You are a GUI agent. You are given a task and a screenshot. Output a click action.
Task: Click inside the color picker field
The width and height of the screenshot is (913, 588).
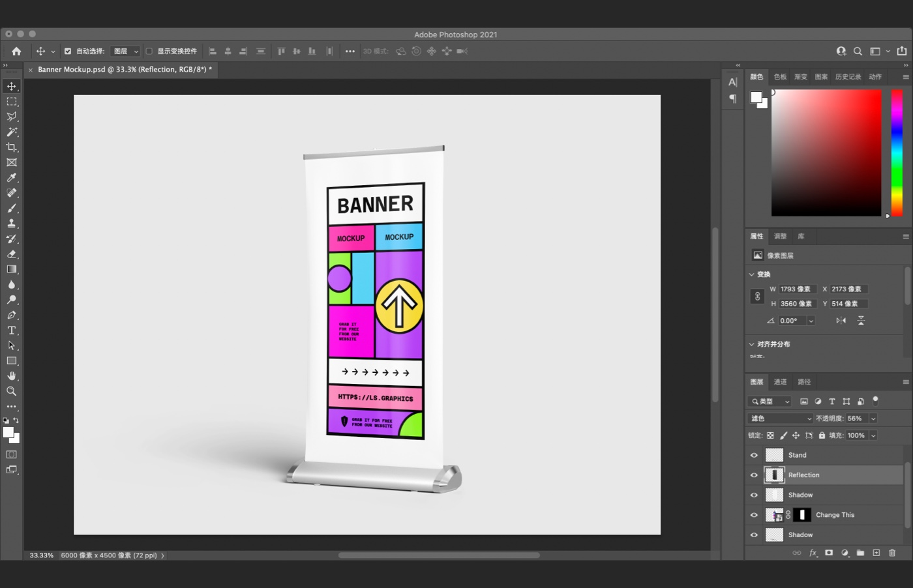826,153
